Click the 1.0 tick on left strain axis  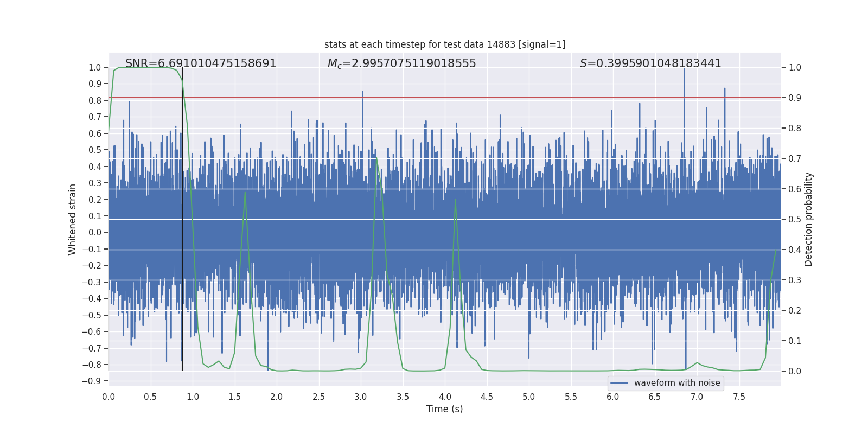tap(94, 68)
